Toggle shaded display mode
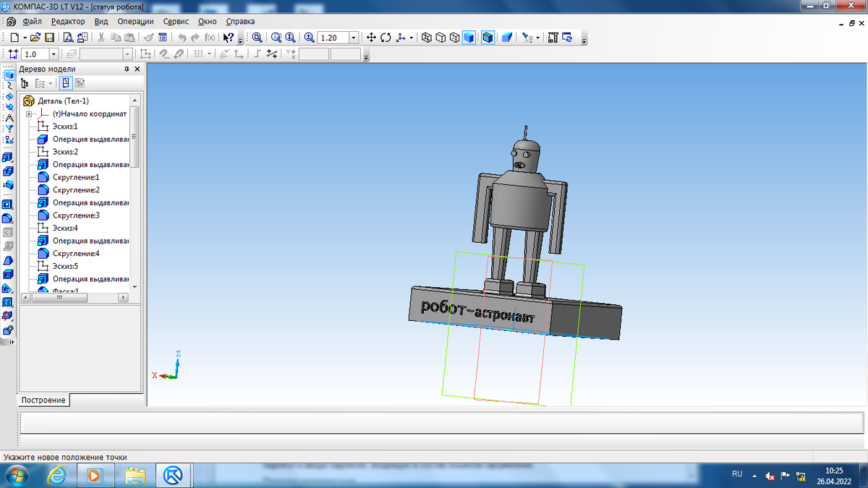The image size is (868, 488). click(x=469, y=38)
